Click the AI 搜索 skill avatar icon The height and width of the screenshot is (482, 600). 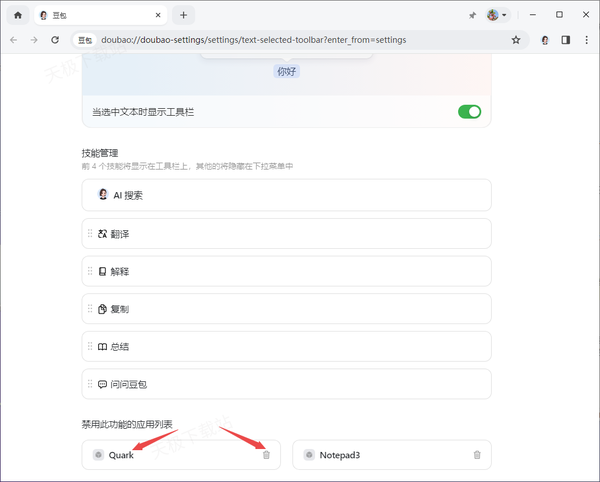103,195
